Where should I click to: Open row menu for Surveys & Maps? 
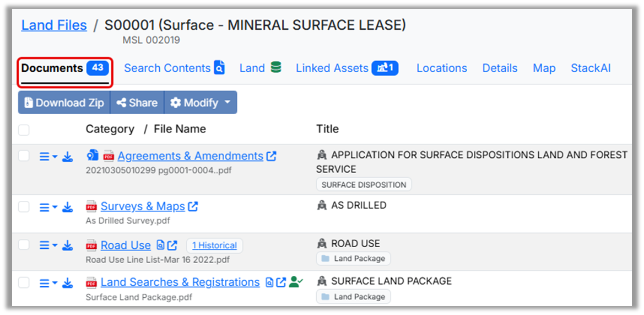click(48, 207)
